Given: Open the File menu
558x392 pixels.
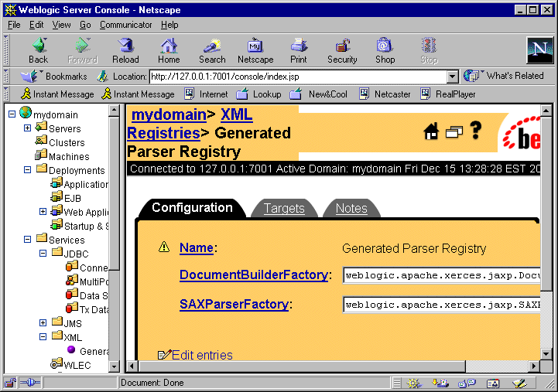Looking at the screenshot, I should tap(14, 25).
